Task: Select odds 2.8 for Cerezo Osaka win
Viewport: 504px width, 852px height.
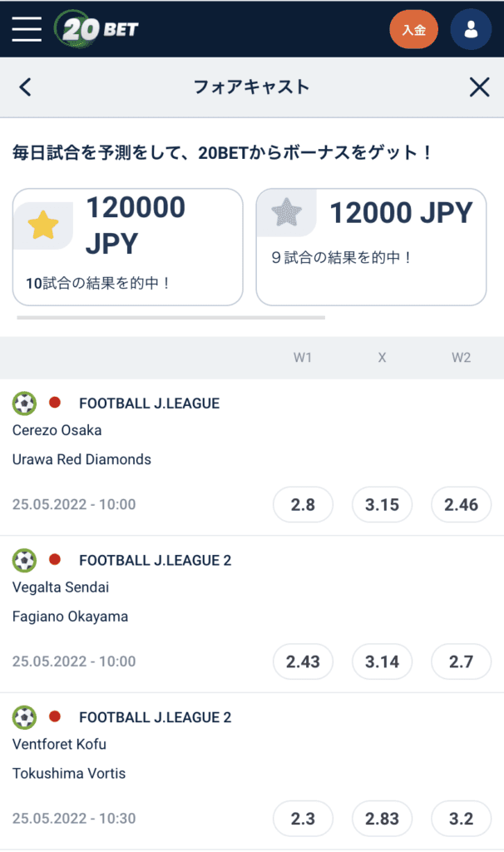Action: [x=303, y=504]
